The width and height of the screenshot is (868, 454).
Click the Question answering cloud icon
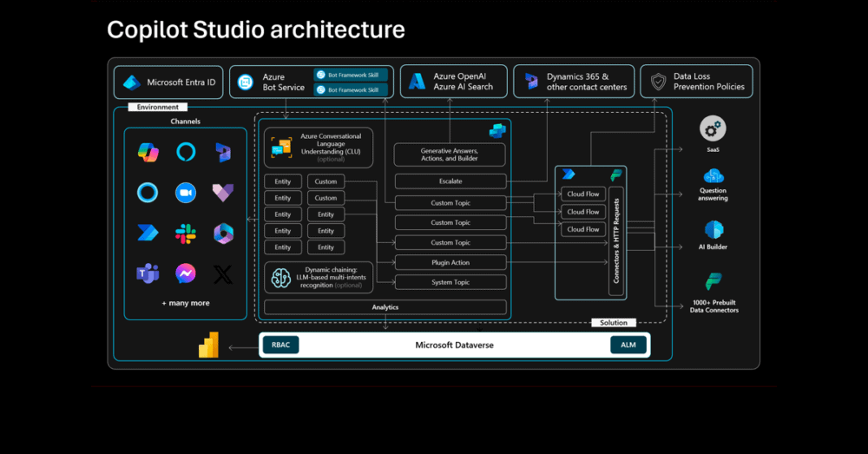(x=713, y=176)
